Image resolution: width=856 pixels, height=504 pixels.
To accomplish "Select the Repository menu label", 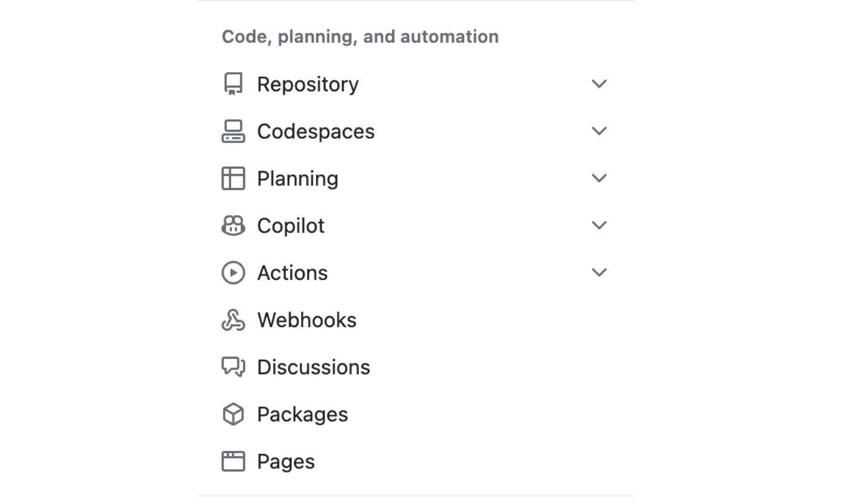I will pos(308,84).
